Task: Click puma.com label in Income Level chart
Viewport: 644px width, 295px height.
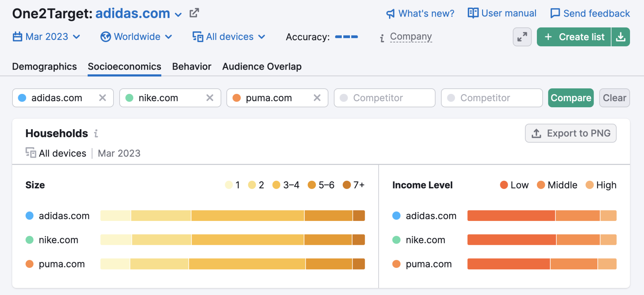Action: 429,264
